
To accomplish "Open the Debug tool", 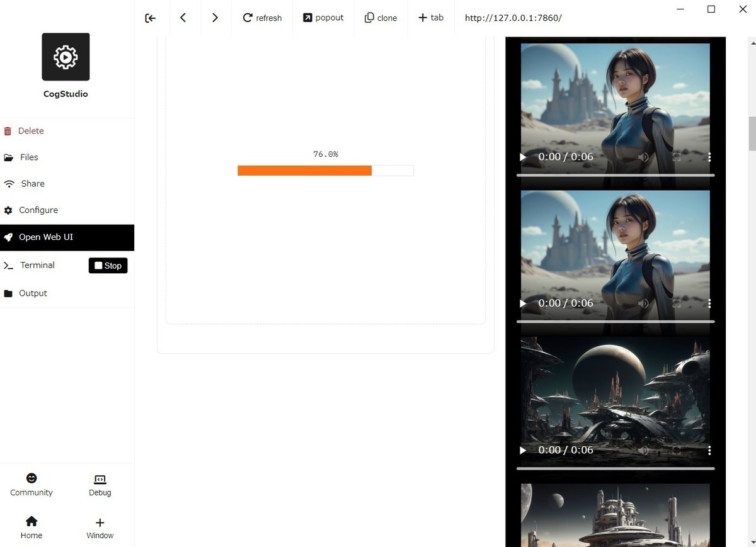I will [99, 484].
